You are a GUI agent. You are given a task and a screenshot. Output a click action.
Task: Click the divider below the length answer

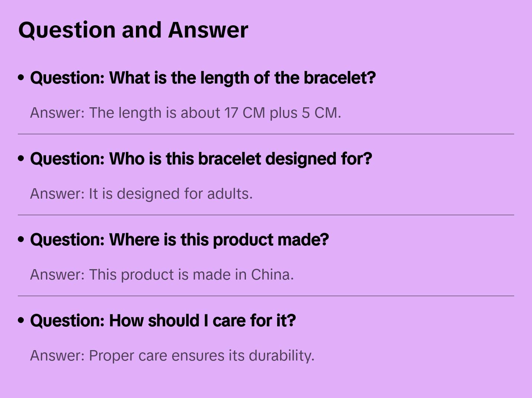pos(266,134)
